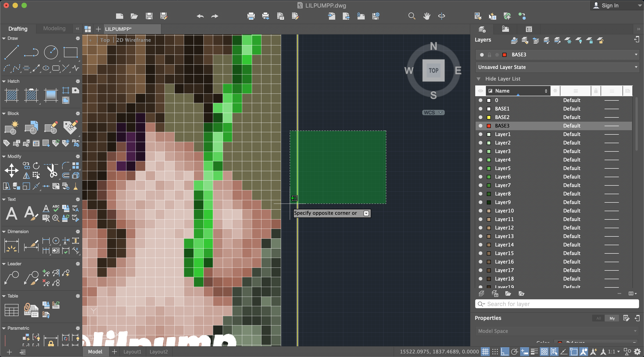Select the Rotate tool in Modify
Viewport: 644px width, 357px height.
(x=36, y=166)
